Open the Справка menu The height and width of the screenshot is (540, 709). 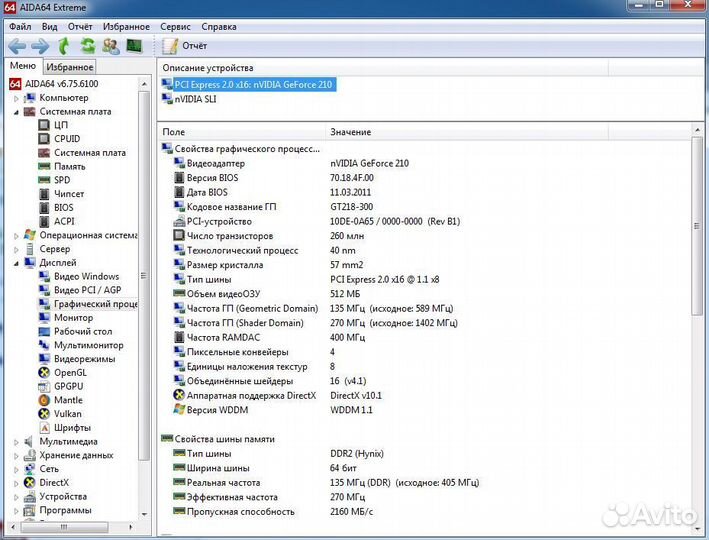tap(219, 27)
